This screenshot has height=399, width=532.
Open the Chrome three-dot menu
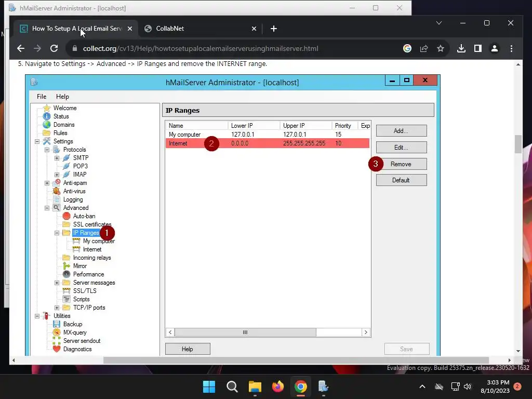tap(511, 48)
